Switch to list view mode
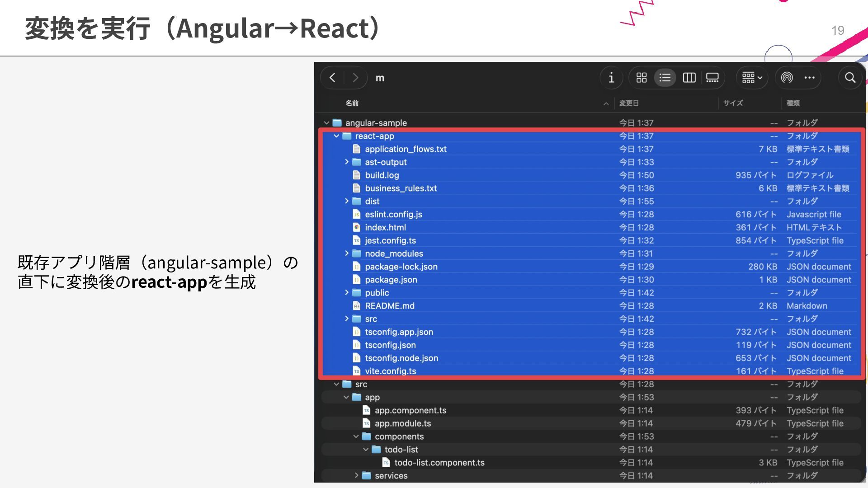The height and width of the screenshot is (488, 868). pos(665,78)
